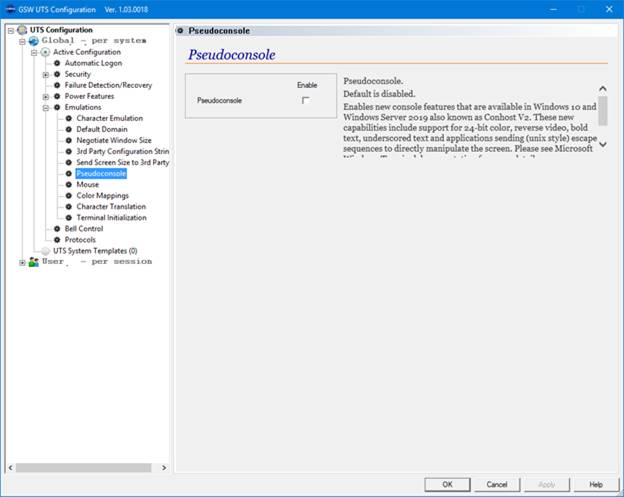Collapse the Emulations tree node
This screenshot has width=624, height=497.
click(x=45, y=107)
